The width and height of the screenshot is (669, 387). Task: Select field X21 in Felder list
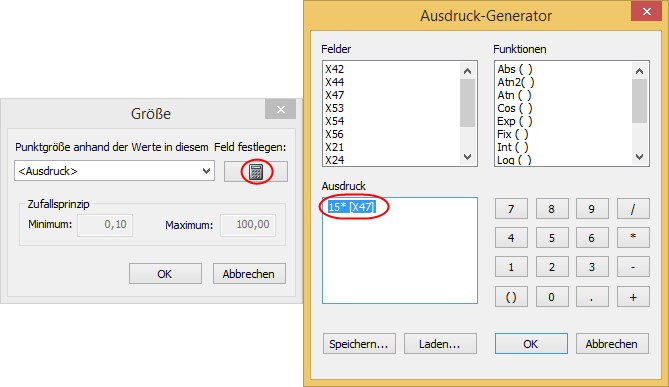tap(334, 147)
